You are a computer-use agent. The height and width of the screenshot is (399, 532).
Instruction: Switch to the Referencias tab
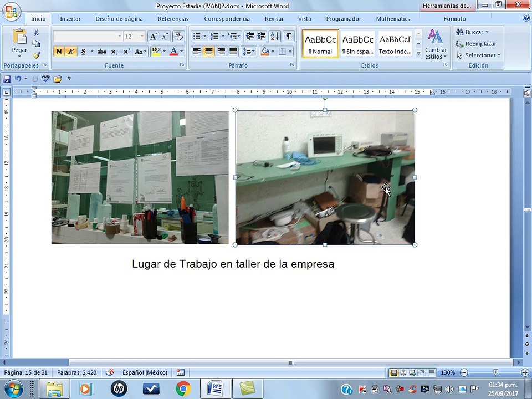pos(173,19)
